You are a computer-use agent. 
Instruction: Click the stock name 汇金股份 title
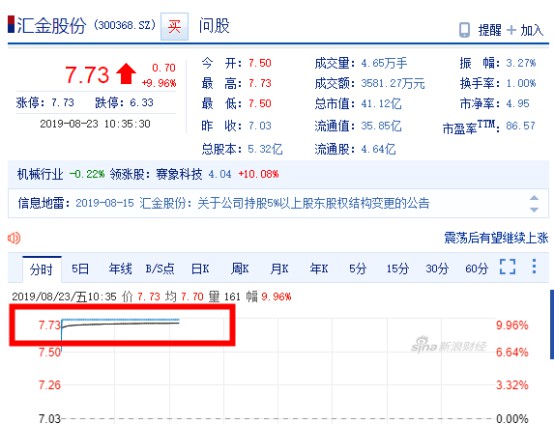[52, 25]
